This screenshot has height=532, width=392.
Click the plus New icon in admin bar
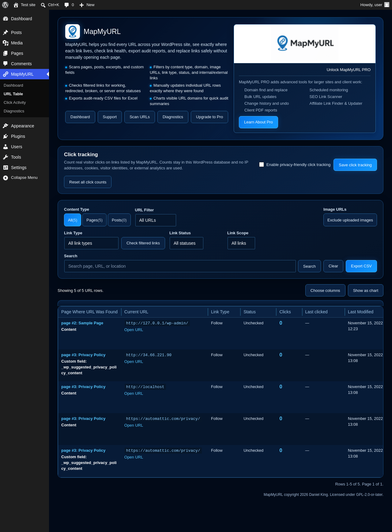81,5
